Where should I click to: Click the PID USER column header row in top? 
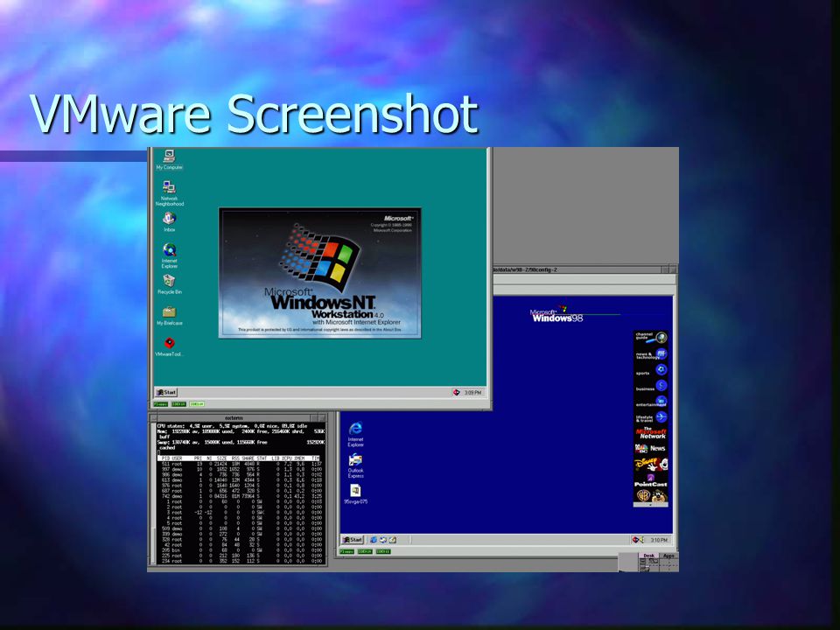[239, 458]
